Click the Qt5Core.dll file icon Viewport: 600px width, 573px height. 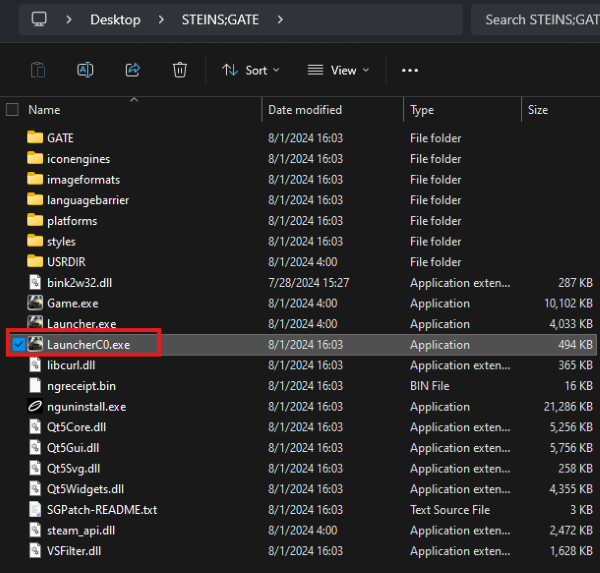click(35, 427)
